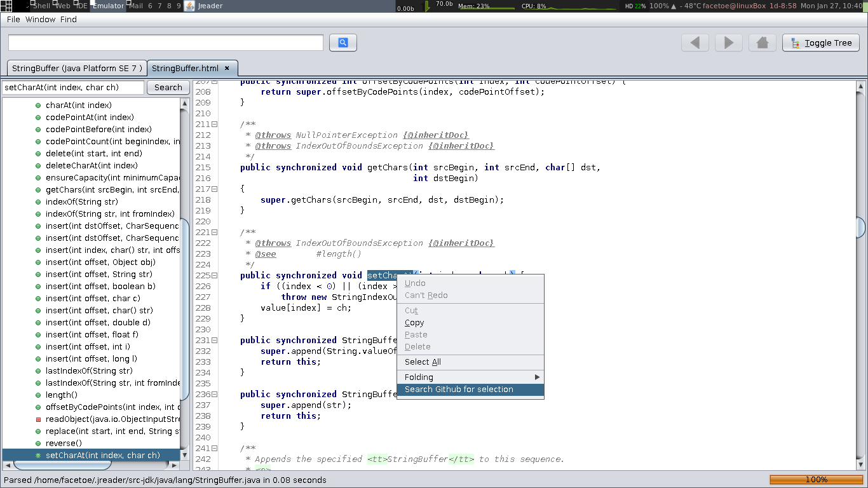Open the Folding submenu
Viewport: 868px width, 488px height.
click(470, 377)
